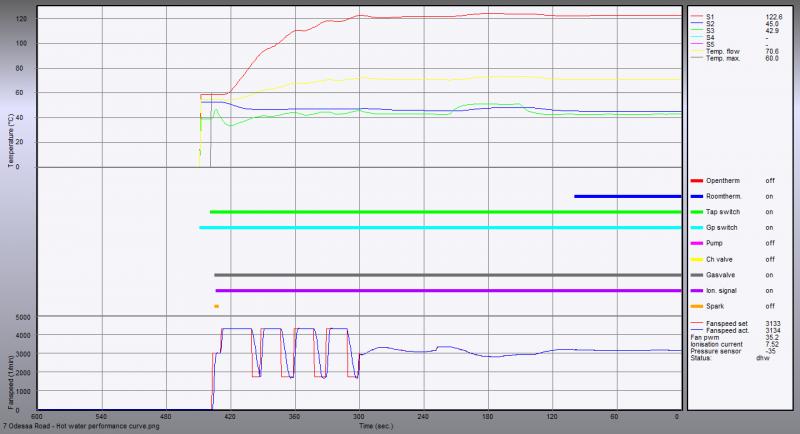Select the Fanspeed set legend entry
The image size is (800, 434).
point(726,324)
